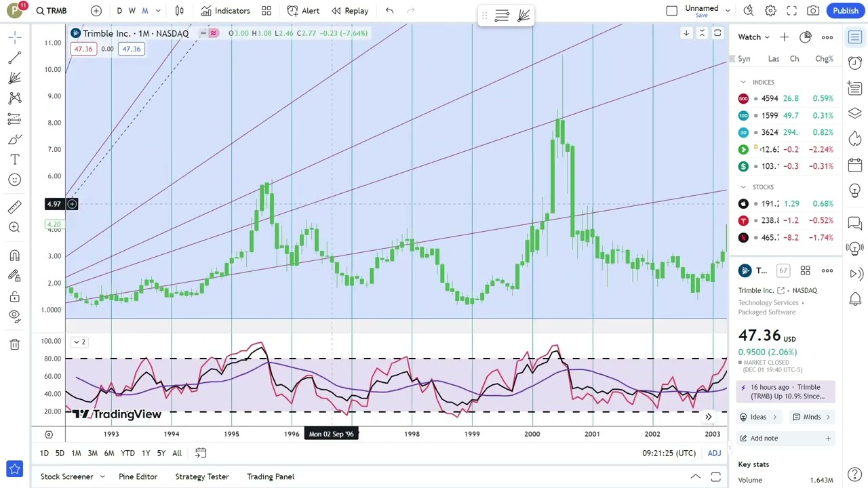Publish the chart idea
Screen dimensions: 868x488
[846, 11]
